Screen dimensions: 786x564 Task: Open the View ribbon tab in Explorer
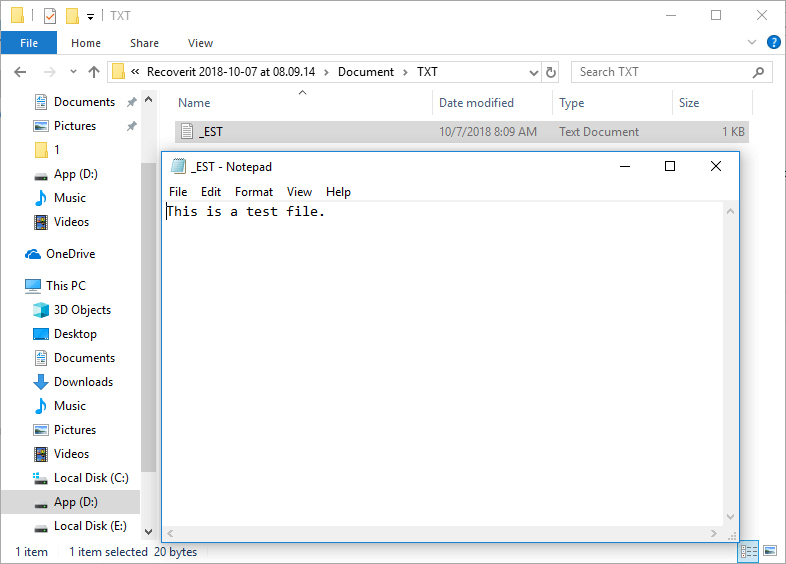(x=200, y=43)
